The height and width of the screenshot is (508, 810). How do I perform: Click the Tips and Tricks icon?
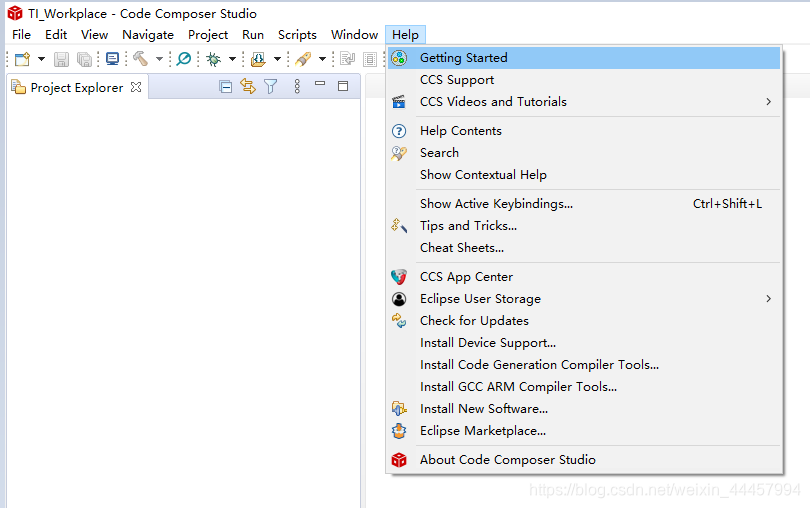399,225
